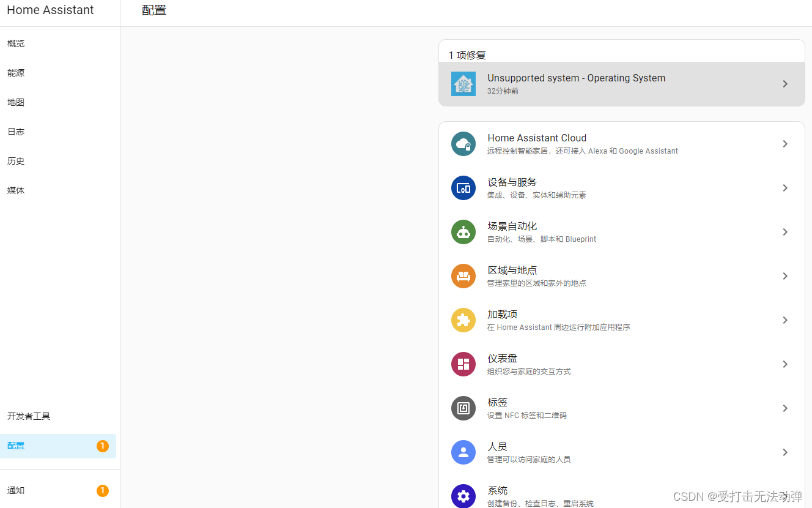Open the Unsupported system repair icon
The image size is (812, 508).
[463, 84]
